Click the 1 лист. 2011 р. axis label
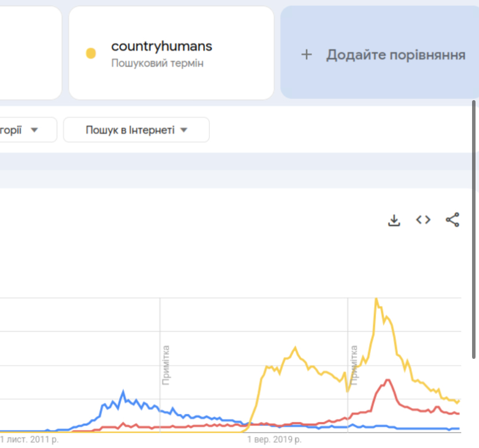 pyautogui.click(x=30, y=439)
